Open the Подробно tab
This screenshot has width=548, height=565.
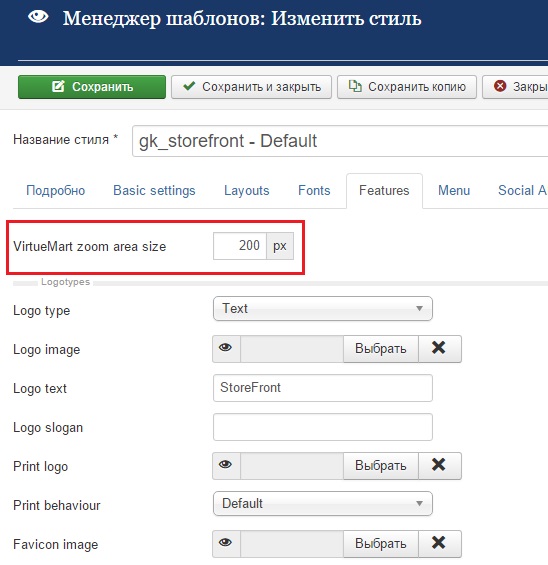pyautogui.click(x=55, y=190)
